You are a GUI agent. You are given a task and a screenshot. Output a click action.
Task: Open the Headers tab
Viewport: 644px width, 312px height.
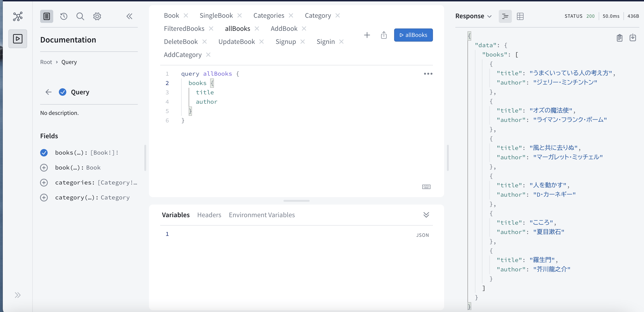[x=209, y=215]
